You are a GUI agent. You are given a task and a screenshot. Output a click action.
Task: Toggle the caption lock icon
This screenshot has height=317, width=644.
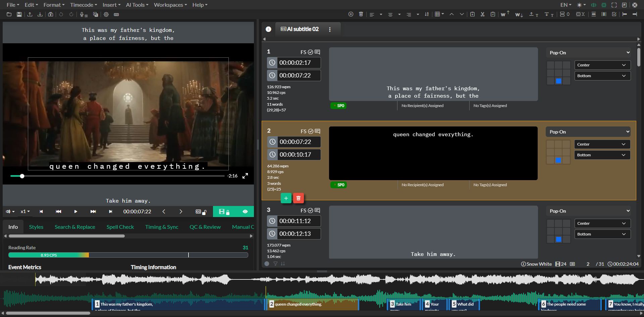click(x=201, y=212)
